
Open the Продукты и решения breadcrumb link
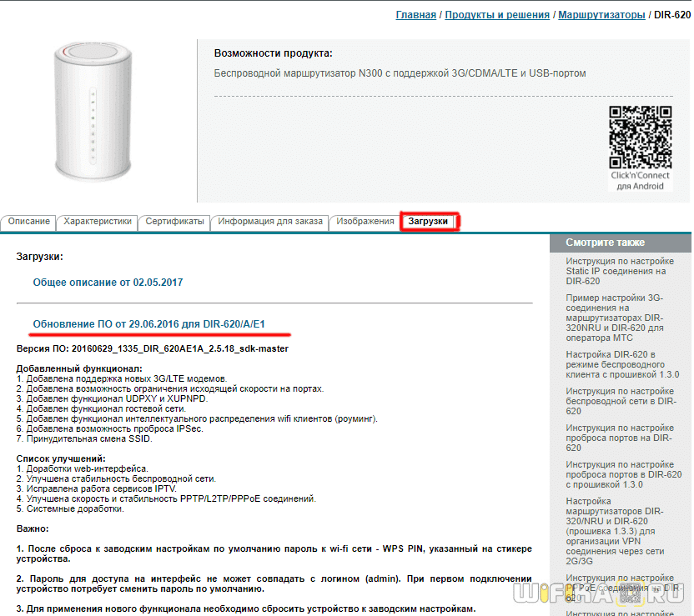[x=497, y=15]
